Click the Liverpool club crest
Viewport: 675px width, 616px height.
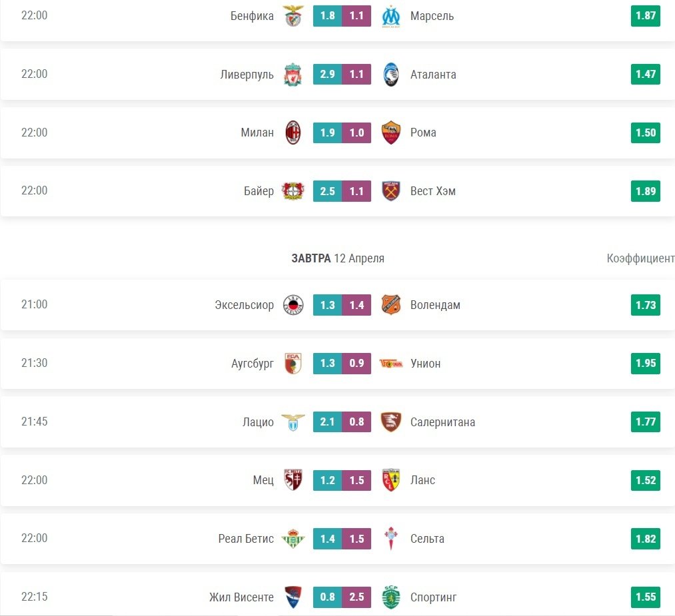tap(293, 75)
